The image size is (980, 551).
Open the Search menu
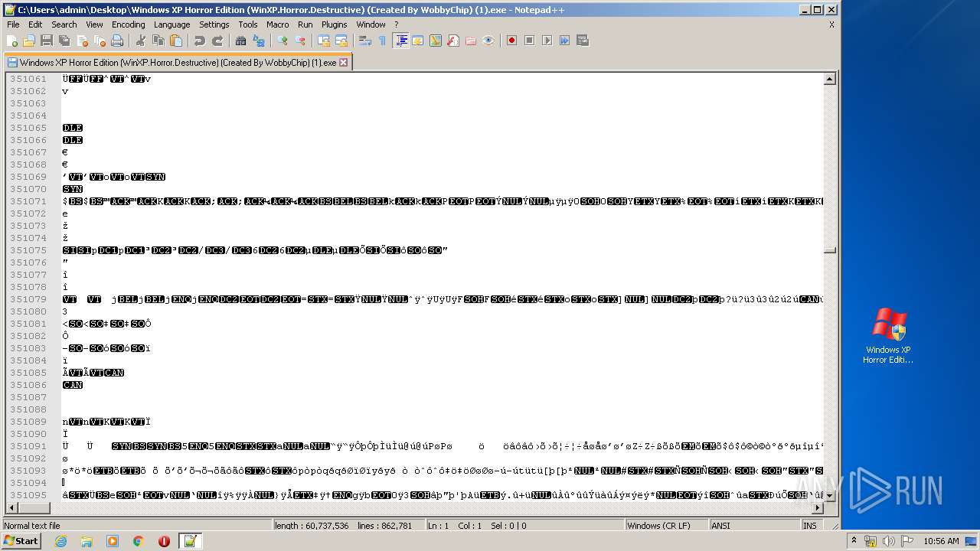[x=64, y=24]
